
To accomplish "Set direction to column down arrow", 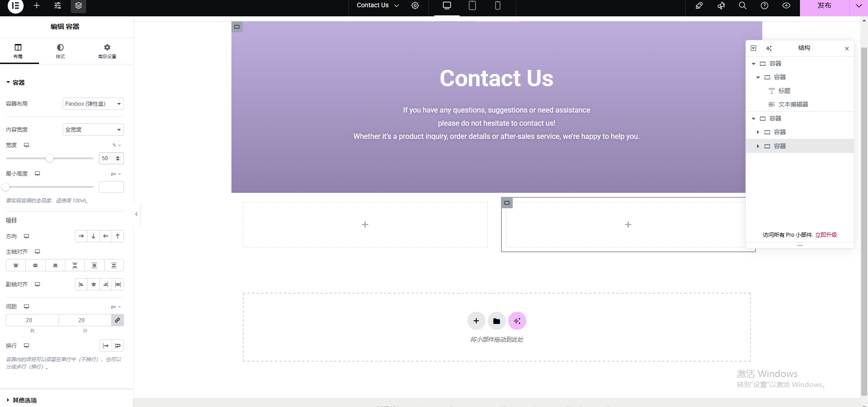I will pyautogui.click(x=93, y=236).
